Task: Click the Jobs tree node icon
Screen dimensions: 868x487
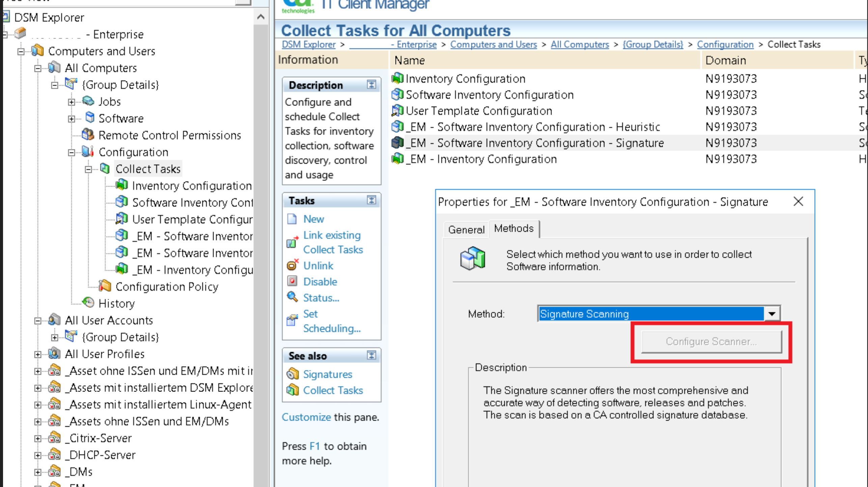Action: [88, 101]
